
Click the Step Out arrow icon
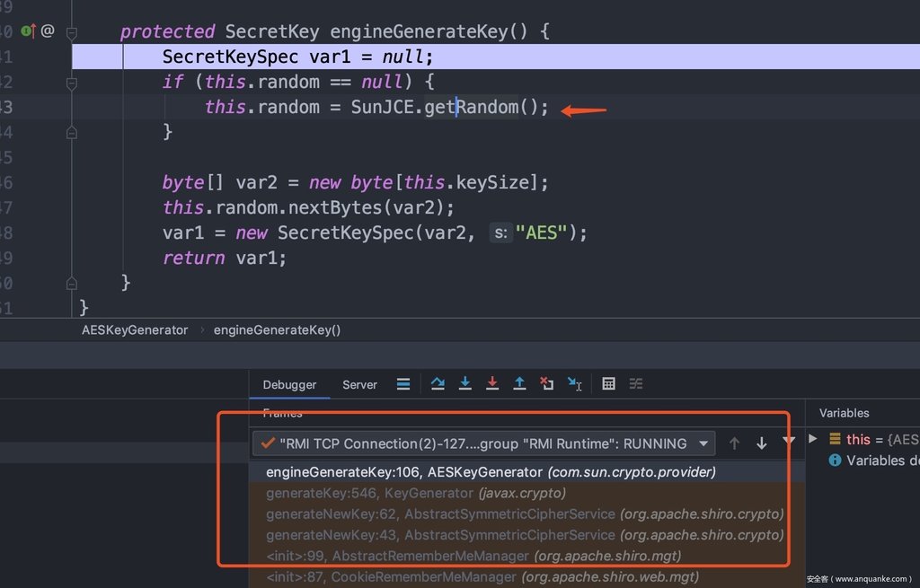click(x=519, y=384)
